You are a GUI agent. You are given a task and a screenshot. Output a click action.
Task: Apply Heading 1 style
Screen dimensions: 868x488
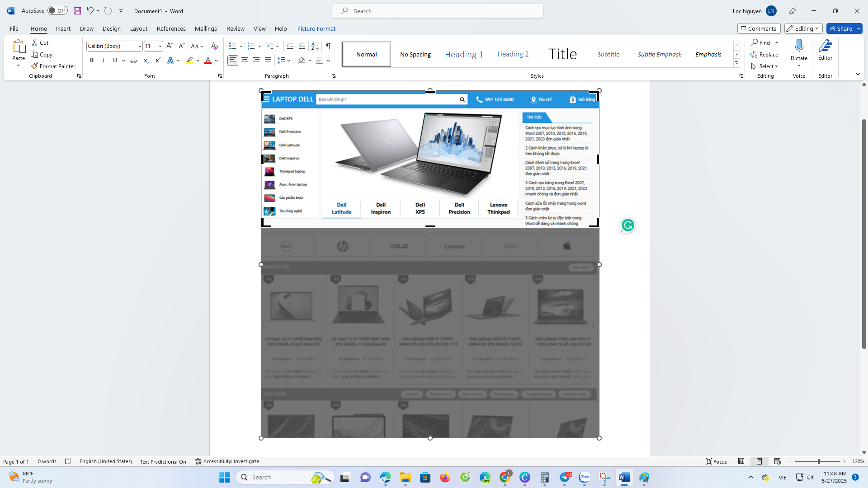[x=464, y=54]
